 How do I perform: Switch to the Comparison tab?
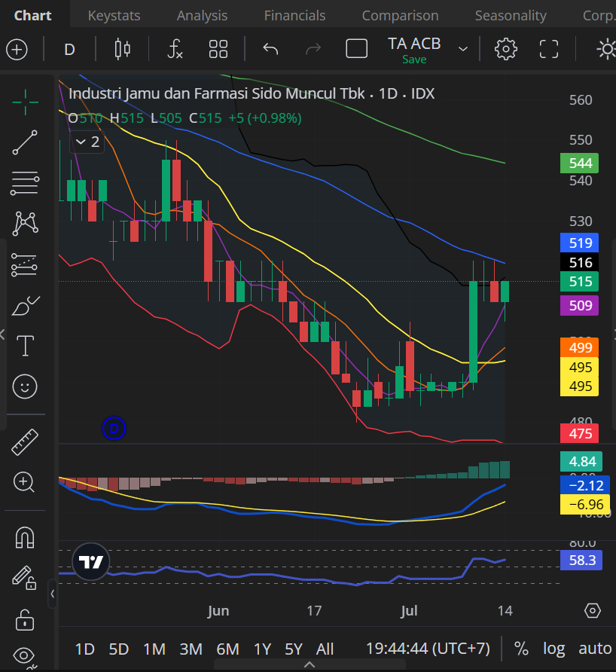tap(400, 15)
